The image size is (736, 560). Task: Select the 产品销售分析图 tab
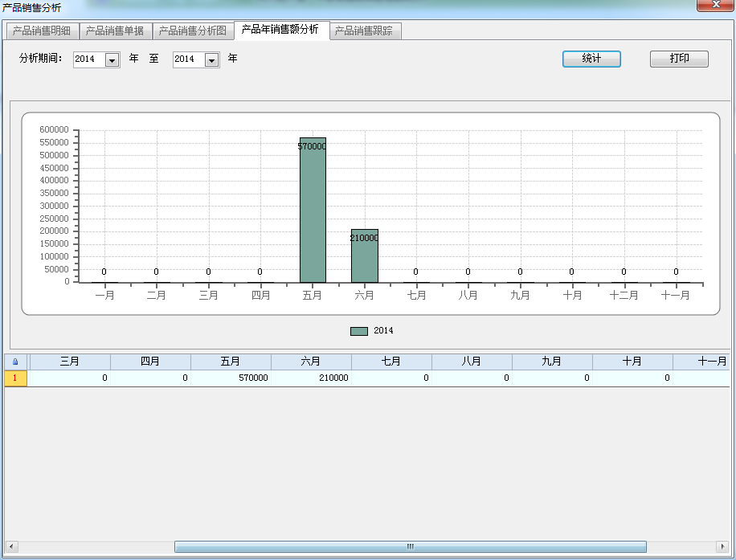[193, 31]
